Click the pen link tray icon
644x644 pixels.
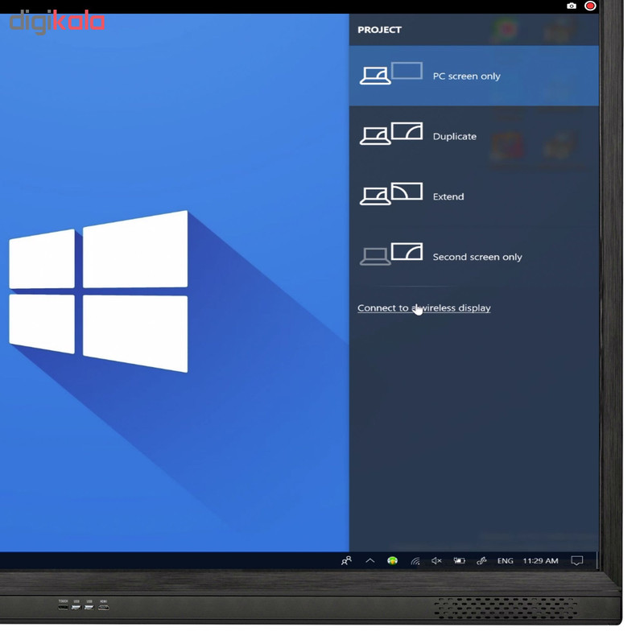(481, 560)
